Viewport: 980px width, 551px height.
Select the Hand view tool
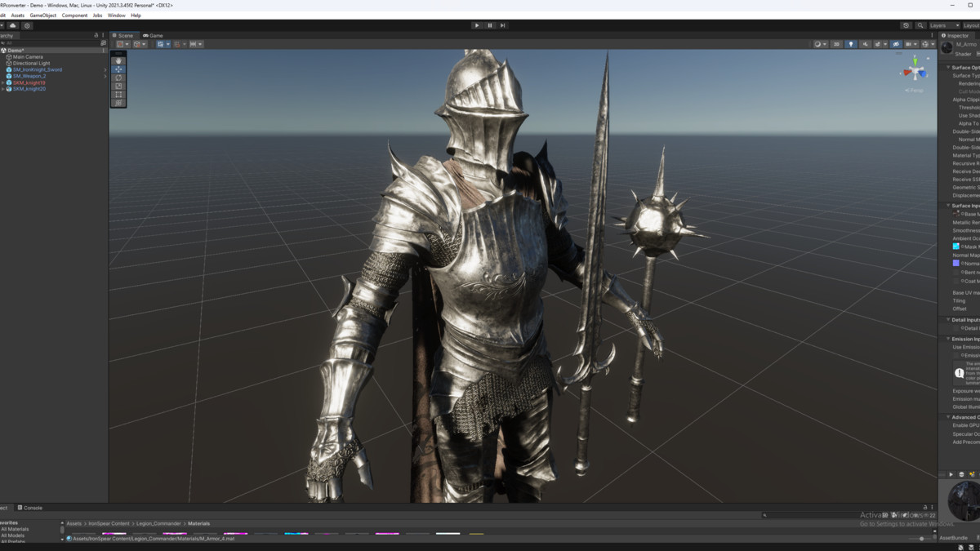coord(118,61)
